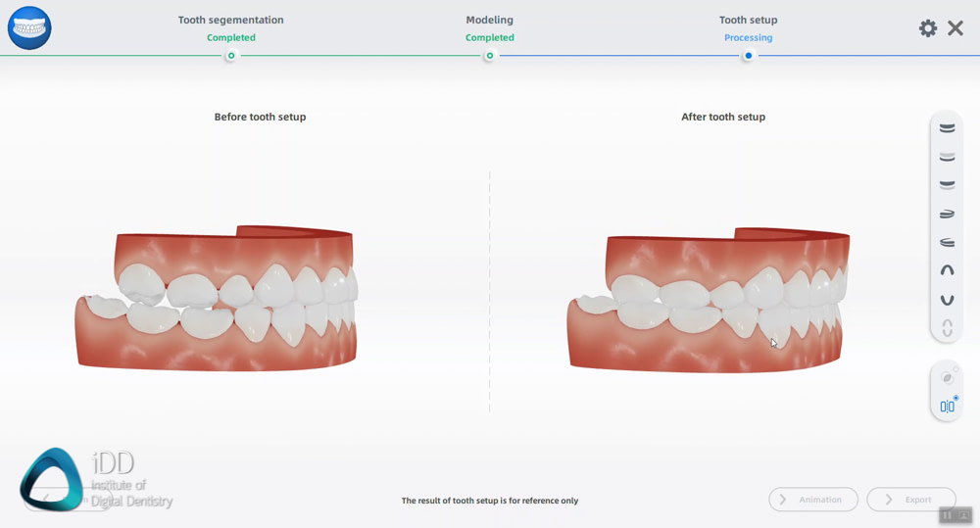Open settings with the gear icon
This screenshot has height=528, width=980.
927,28
